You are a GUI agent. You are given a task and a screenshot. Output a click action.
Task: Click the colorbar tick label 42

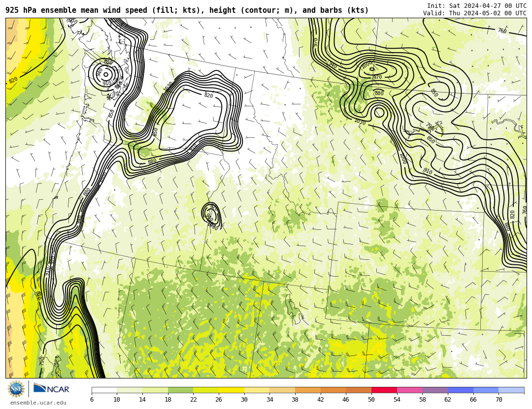pos(320,400)
